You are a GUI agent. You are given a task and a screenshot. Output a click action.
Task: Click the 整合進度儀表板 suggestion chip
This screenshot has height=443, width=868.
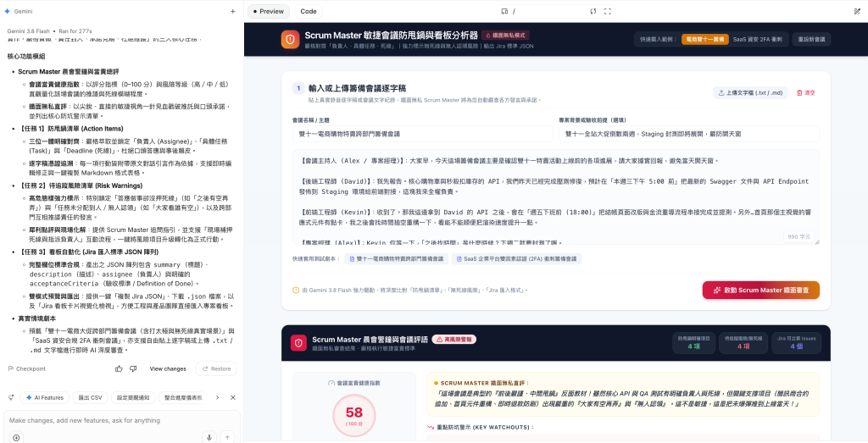[x=183, y=397]
